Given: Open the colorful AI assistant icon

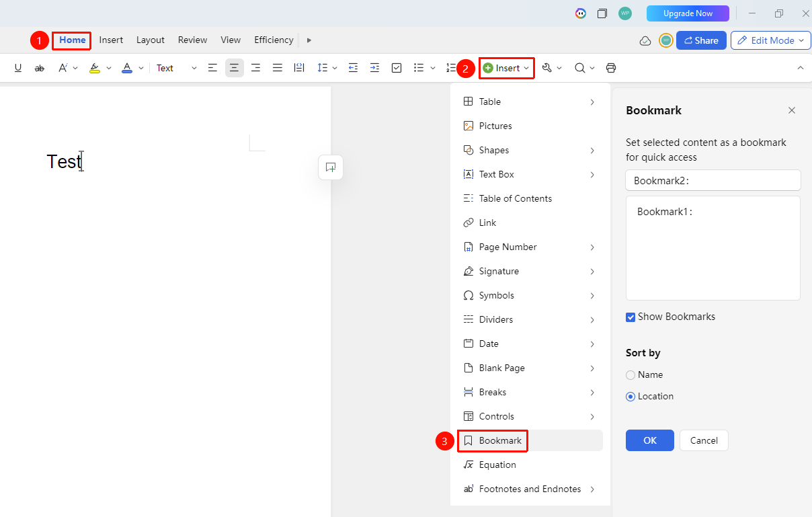Looking at the screenshot, I should tap(581, 13).
